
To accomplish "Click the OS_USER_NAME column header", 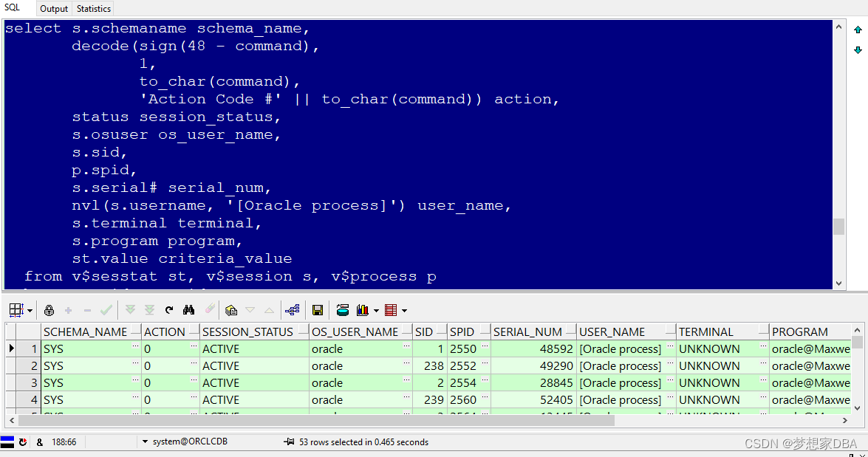I will coord(361,332).
